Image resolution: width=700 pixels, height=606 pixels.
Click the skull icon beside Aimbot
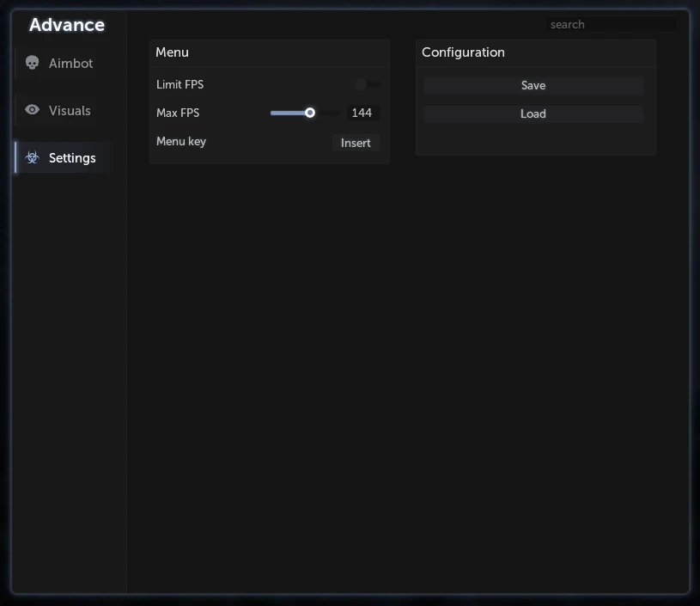(x=32, y=63)
